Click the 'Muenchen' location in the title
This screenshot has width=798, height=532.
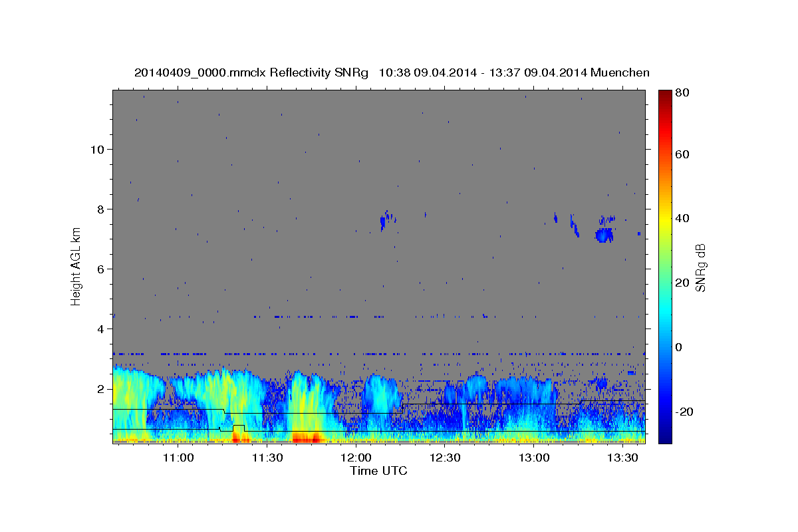[620, 72]
